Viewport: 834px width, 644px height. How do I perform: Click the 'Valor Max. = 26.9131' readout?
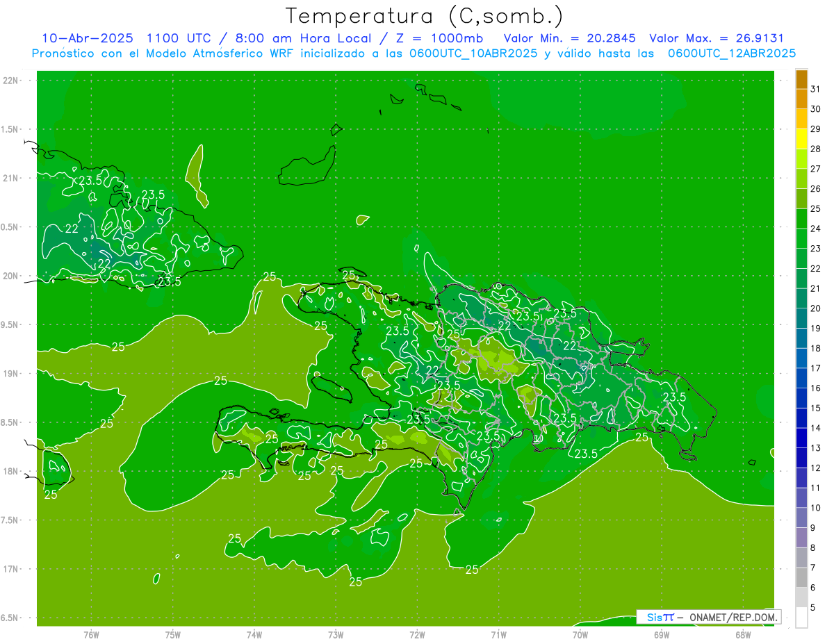pos(717,39)
